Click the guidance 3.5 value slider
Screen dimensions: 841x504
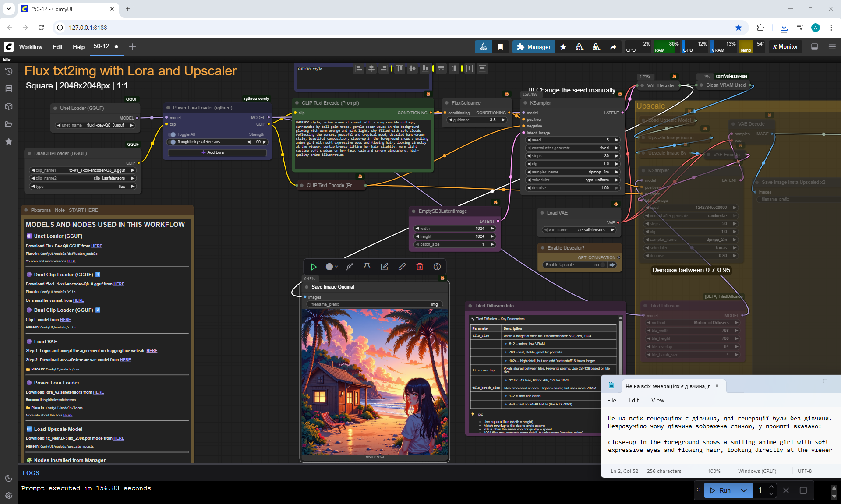pyautogui.click(x=477, y=120)
